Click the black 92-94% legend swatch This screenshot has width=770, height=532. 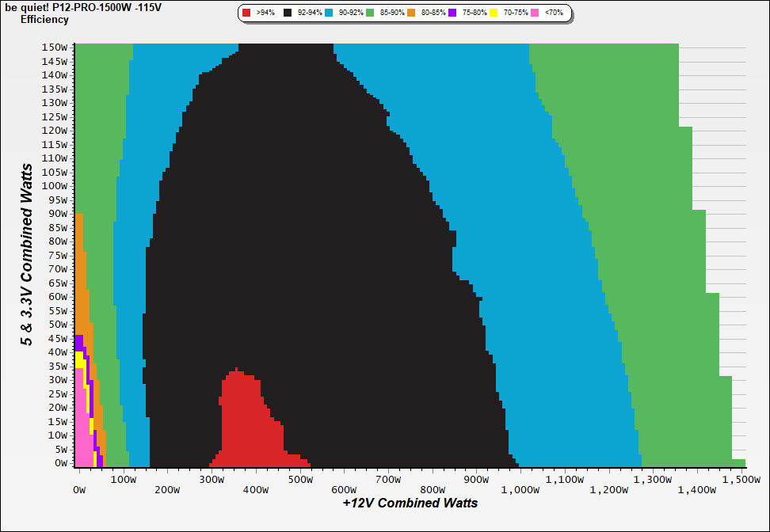(287, 13)
